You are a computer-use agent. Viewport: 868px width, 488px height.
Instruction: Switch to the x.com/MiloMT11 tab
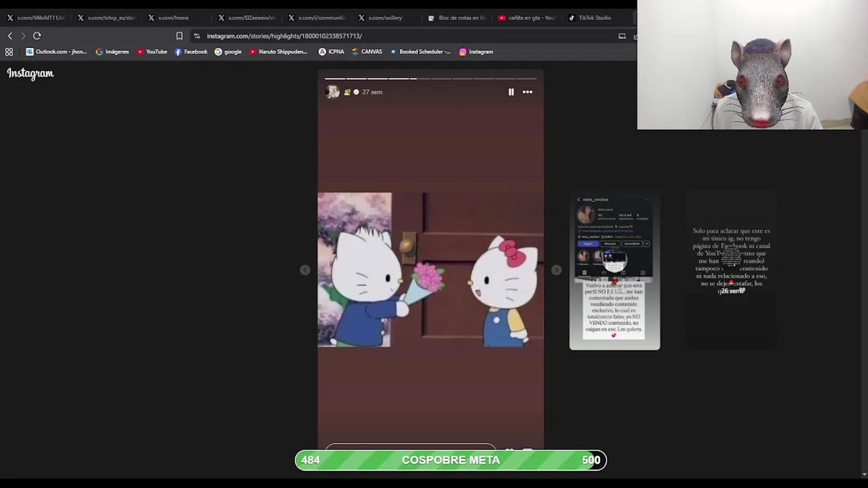point(36,18)
